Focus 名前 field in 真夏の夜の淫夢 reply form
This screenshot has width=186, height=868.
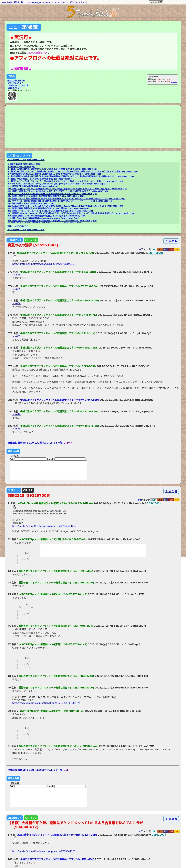30,459
